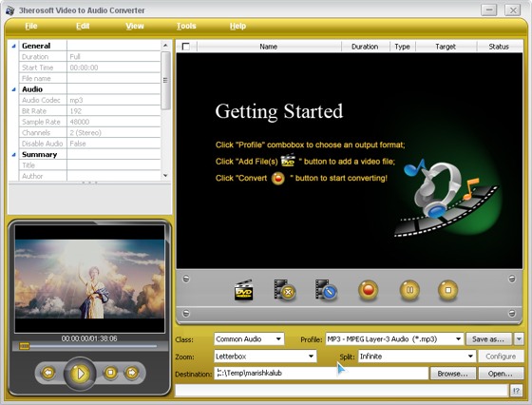Stop the preview player playback

click(x=110, y=373)
